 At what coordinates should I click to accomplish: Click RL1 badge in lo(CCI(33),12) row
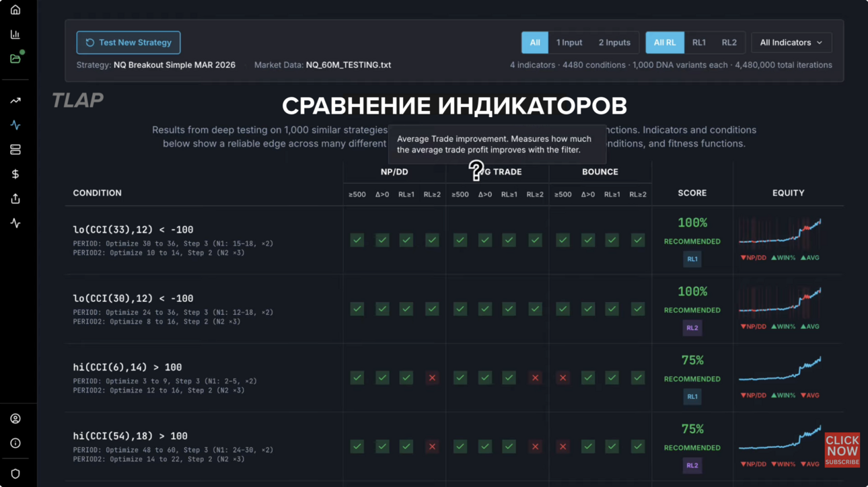692,259
